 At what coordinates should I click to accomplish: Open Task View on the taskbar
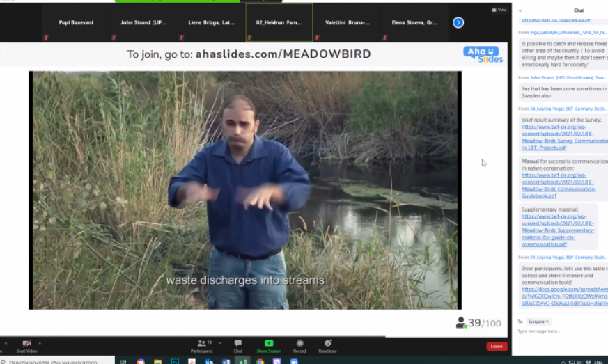click(123, 362)
